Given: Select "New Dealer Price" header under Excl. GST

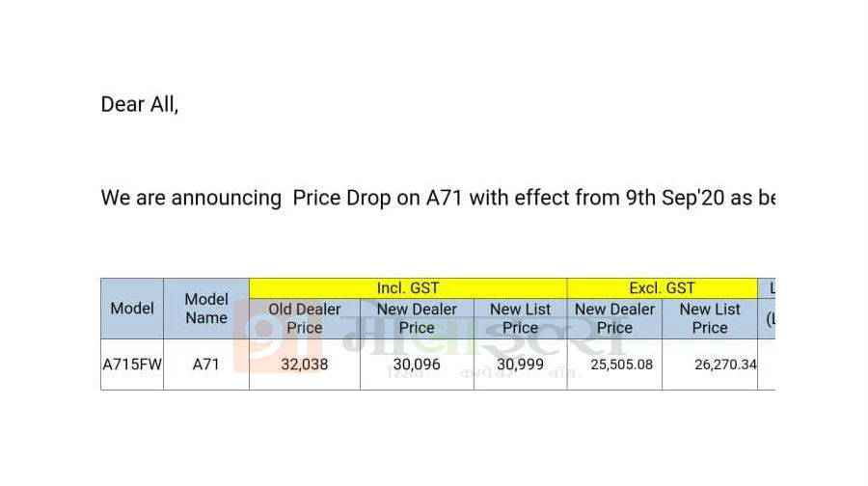Looking at the screenshot, I should 614,318.
